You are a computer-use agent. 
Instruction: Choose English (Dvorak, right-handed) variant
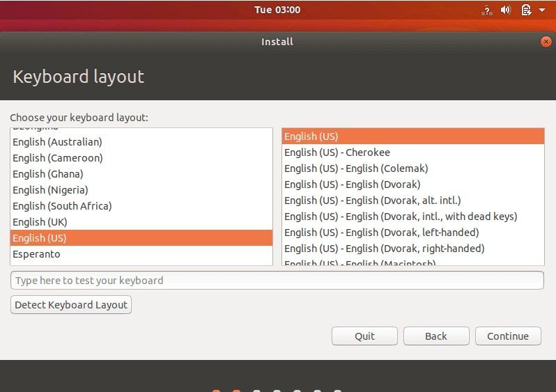click(x=413, y=248)
